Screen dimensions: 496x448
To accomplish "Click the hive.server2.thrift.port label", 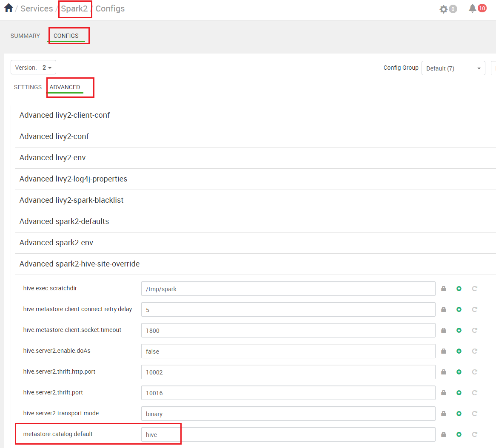I will [x=53, y=392].
